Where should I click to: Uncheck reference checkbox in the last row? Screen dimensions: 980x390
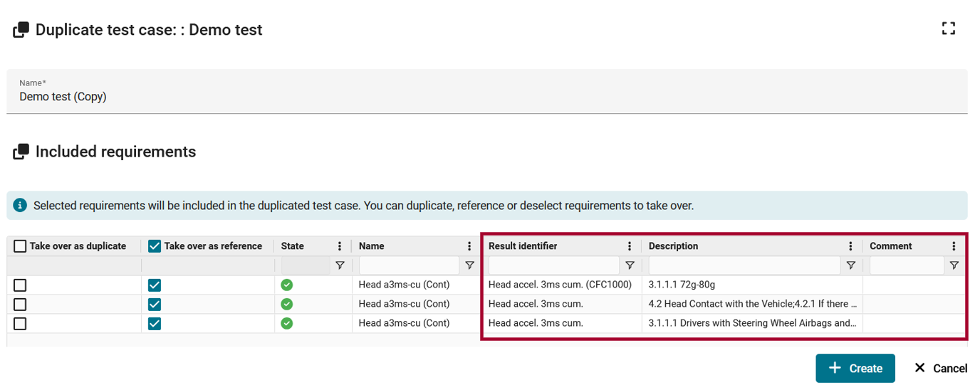(x=154, y=324)
